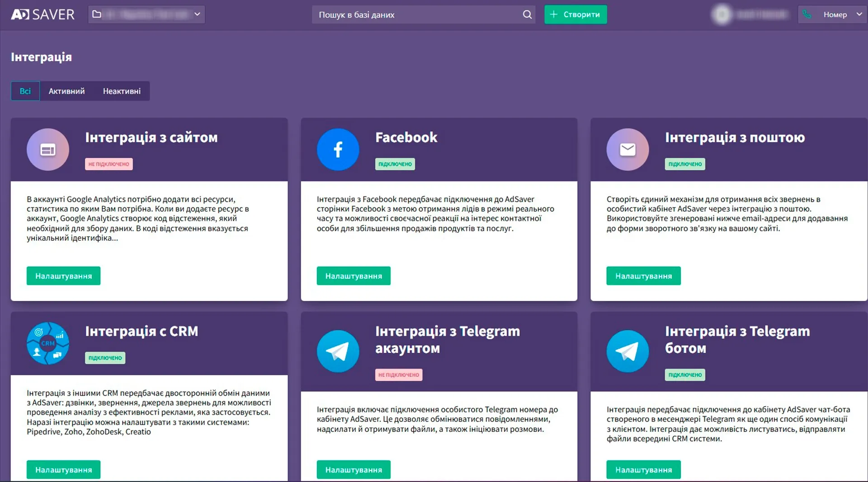Click the AdSaver logo
The width and height of the screenshot is (868, 482).
pyautogui.click(x=43, y=14)
